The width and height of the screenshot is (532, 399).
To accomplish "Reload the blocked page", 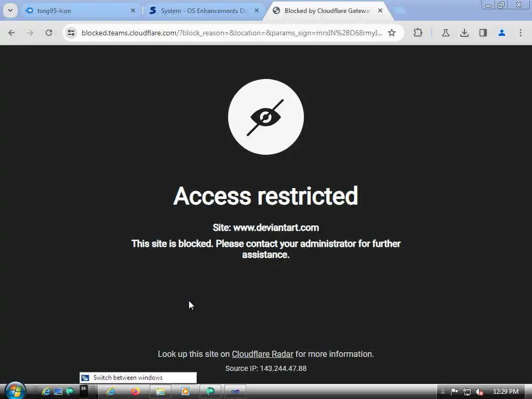I will pyautogui.click(x=49, y=33).
